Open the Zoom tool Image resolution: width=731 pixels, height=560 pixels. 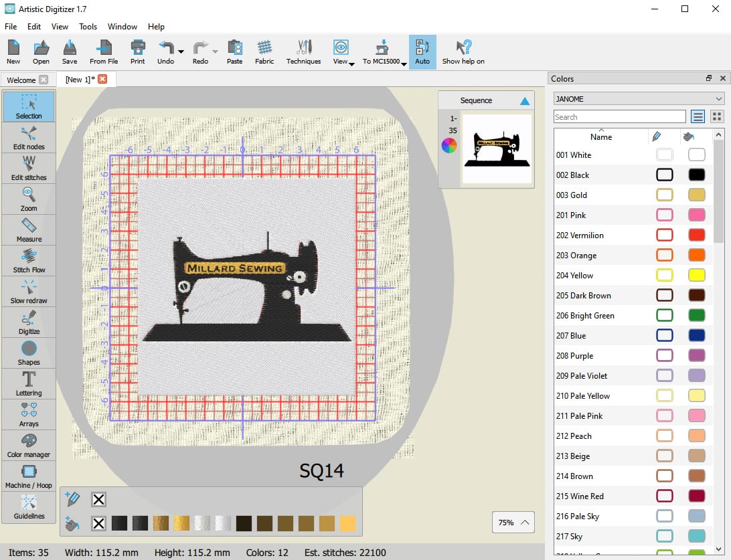(28, 199)
